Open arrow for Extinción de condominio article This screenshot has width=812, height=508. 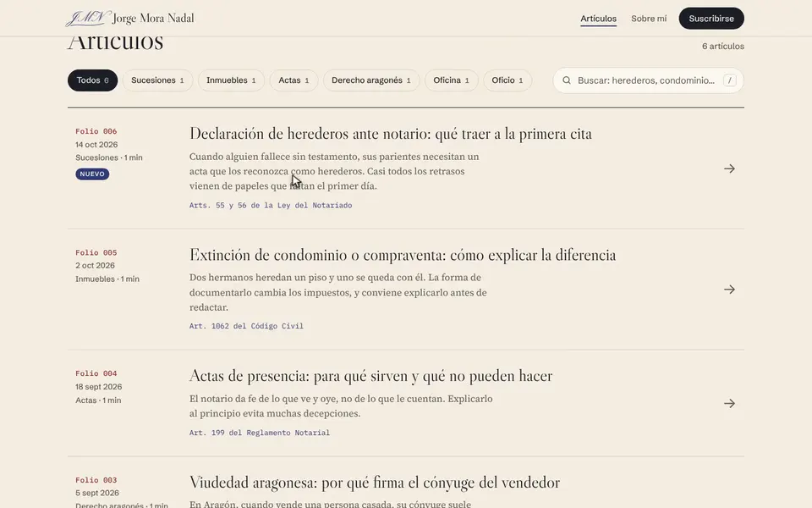pos(729,290)
